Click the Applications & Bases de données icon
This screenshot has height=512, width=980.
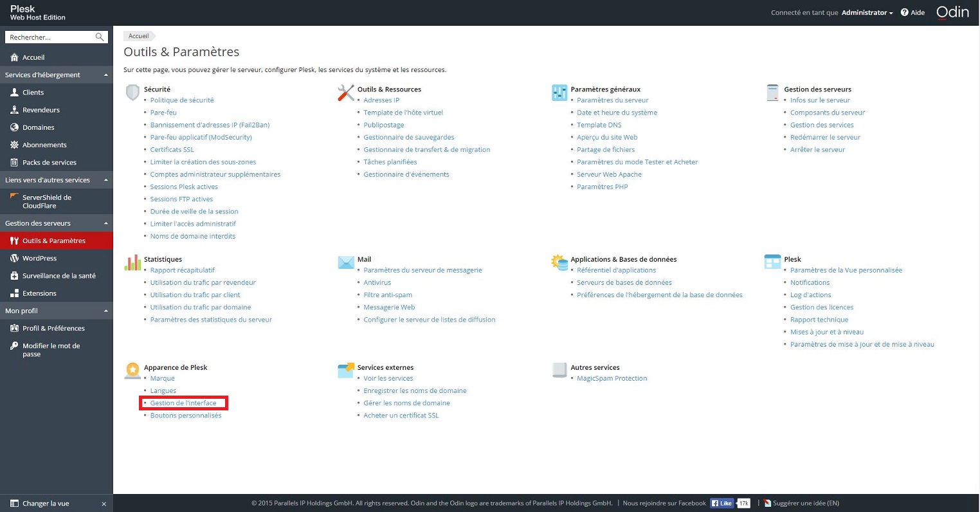[559, 262]
